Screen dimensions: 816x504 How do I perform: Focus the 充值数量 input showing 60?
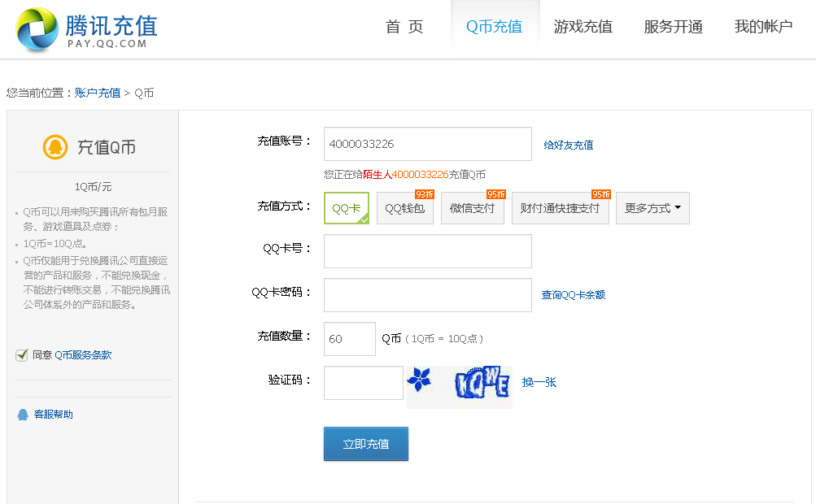(x=350, y=339)
